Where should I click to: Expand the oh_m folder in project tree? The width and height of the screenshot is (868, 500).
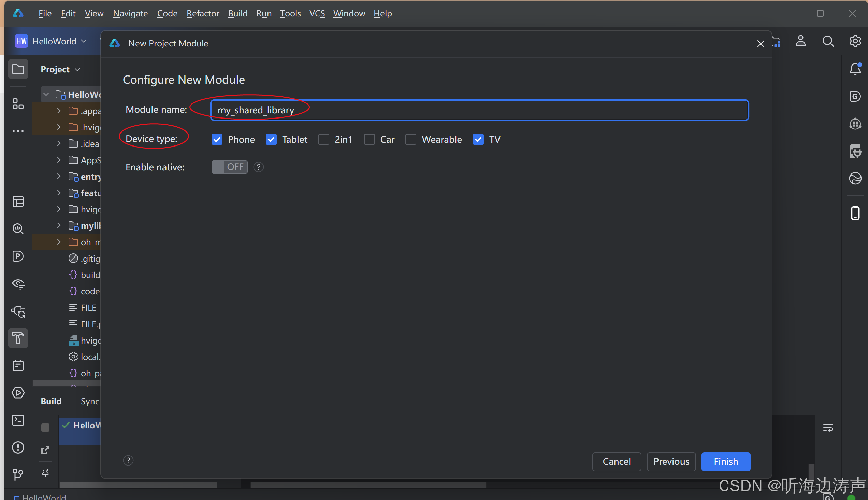click(59, 242)
